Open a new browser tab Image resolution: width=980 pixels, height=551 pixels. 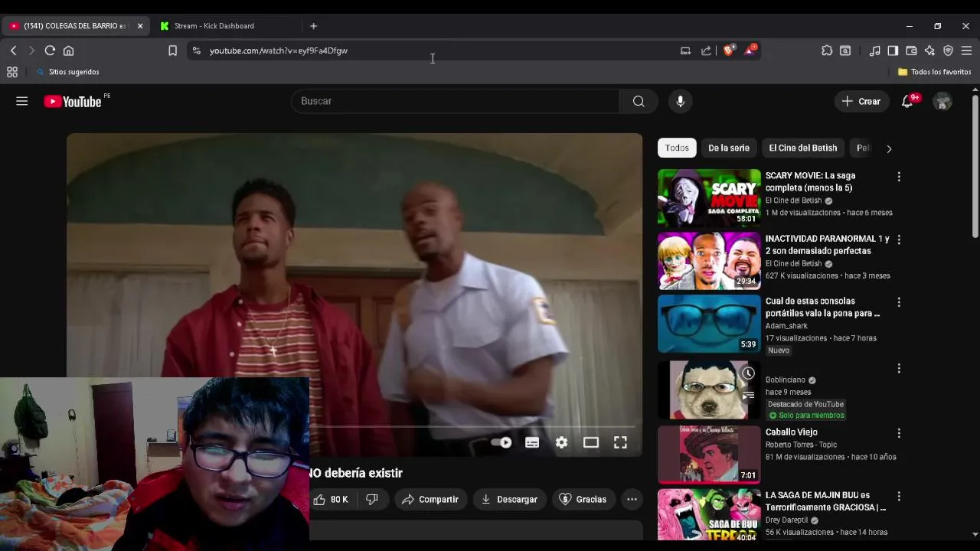(x=313, y=26)
